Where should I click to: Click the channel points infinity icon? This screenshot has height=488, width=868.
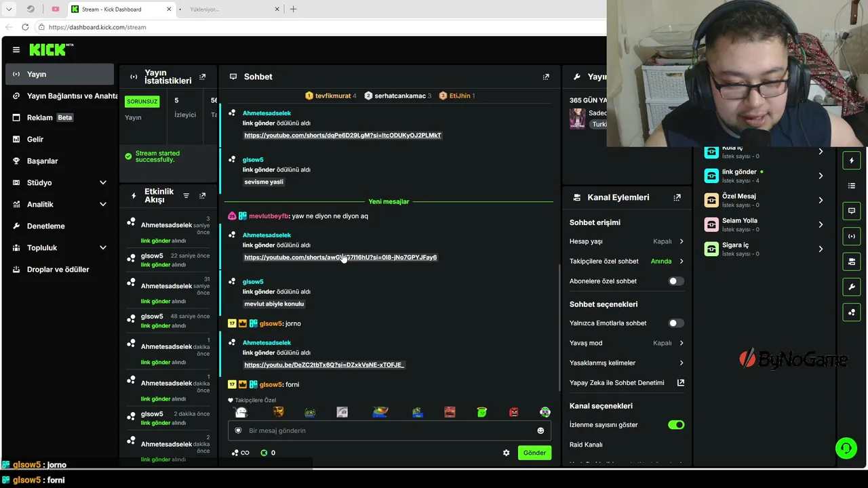point(245,453)
